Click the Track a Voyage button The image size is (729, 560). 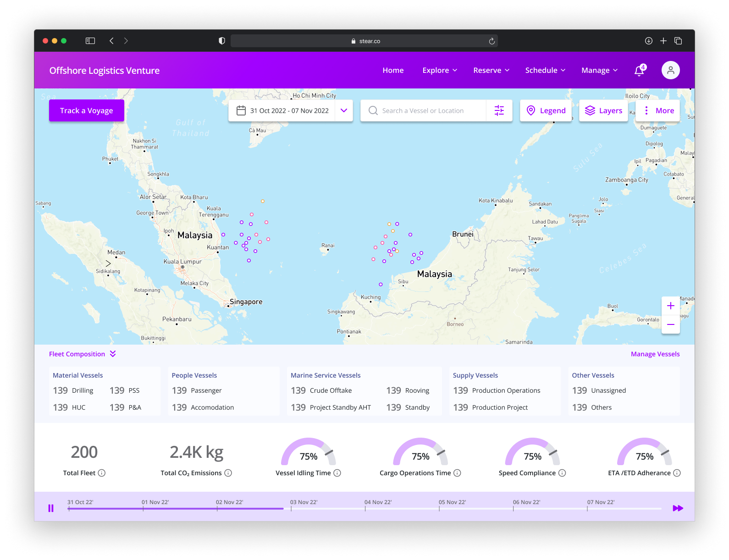[x=87, y=110]
